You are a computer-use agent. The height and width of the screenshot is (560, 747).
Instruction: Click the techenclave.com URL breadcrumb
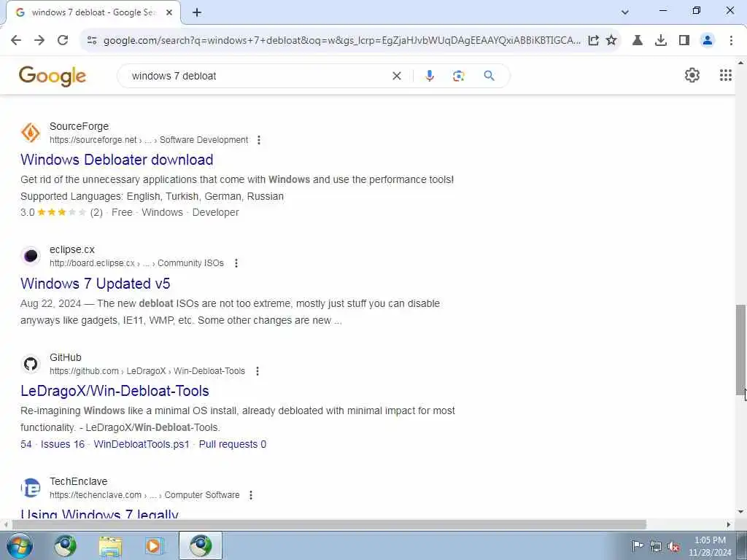[144, 495]
